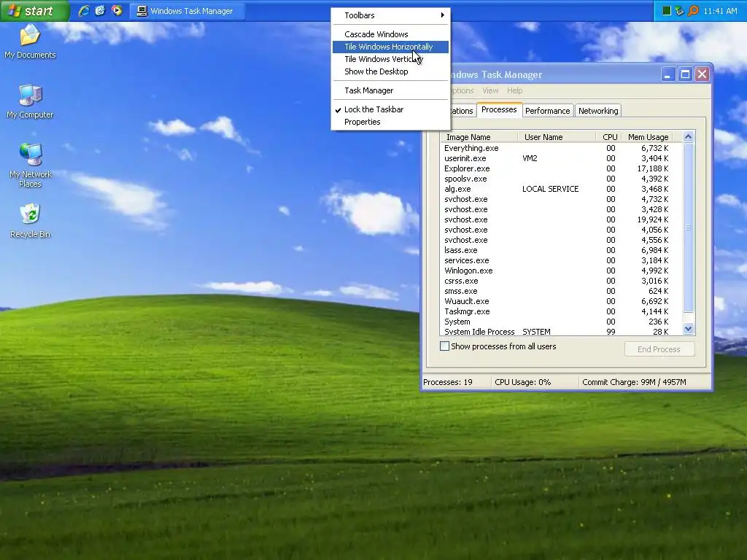This screenshot has height=560, width=747.
Task: Choose Show the Desktop
Action: [x=390, y=71]
